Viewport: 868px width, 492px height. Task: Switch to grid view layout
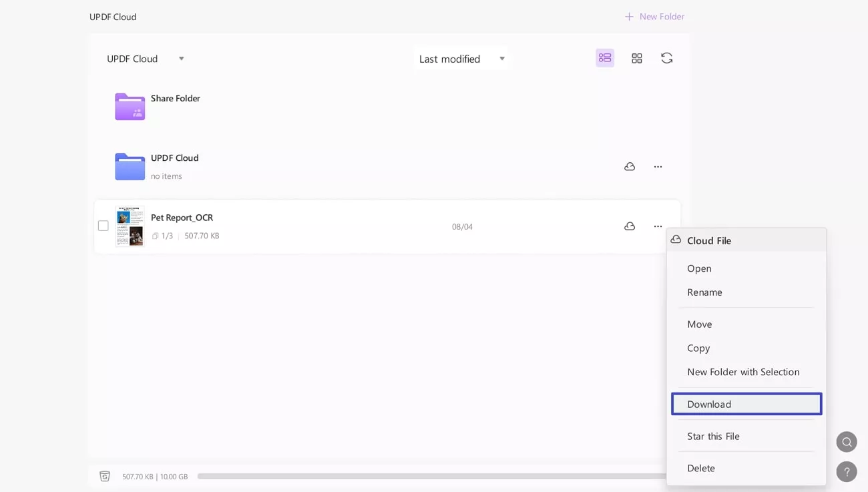click(x=637, y=59)
